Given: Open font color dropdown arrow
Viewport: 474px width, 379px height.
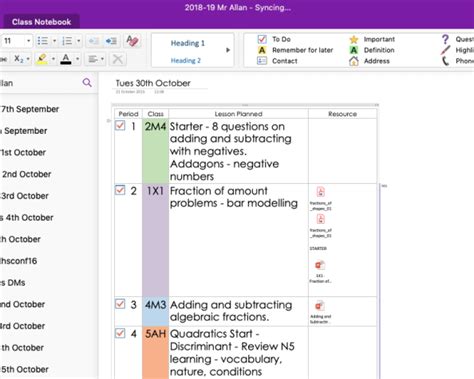Looking at the screenshot, I should 78,59.
